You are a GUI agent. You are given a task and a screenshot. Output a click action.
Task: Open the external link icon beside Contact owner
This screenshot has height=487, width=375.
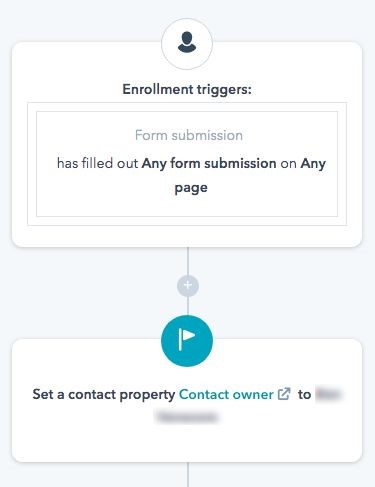[284, 394]
